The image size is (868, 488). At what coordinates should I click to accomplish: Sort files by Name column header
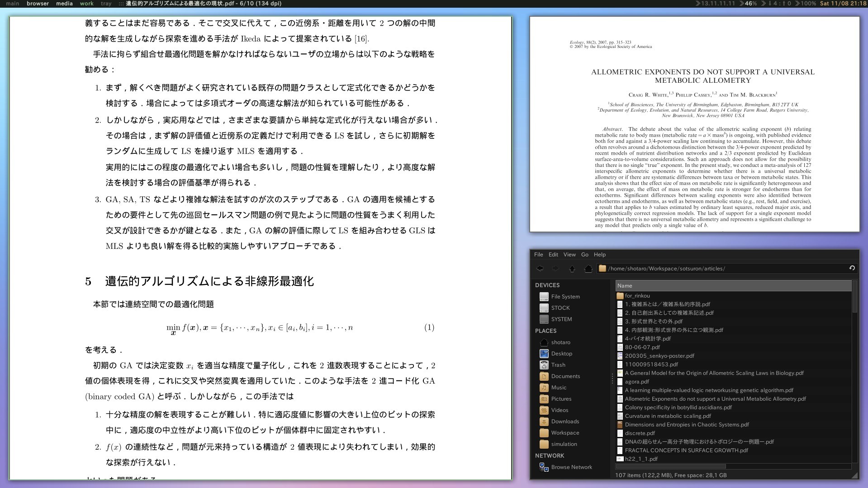[x=733, y=286]
